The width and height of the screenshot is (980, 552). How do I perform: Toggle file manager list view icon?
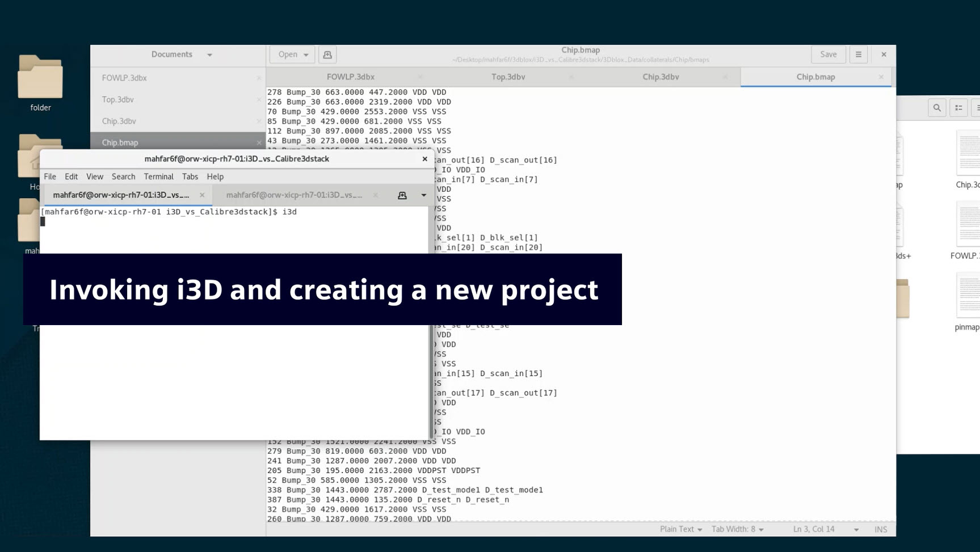[x=958, y=108]
